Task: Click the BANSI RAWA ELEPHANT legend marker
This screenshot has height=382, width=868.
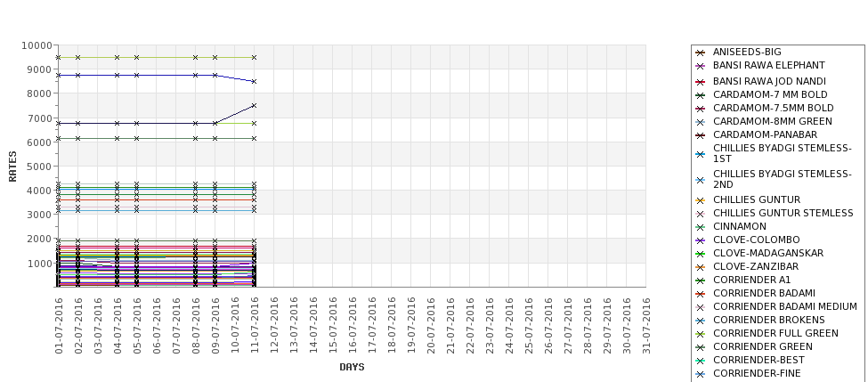Action: 701,66
